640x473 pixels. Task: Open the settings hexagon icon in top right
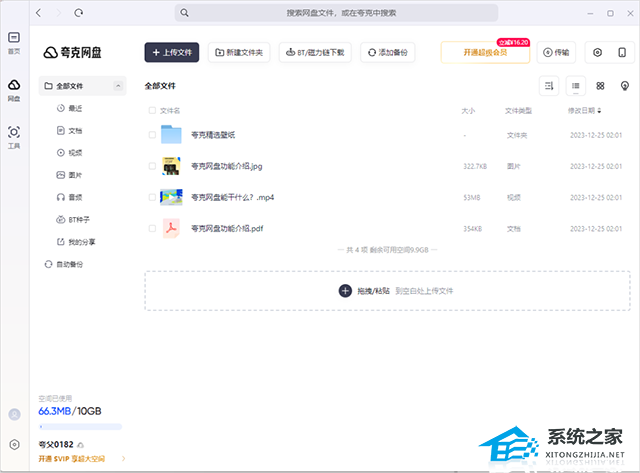tap(598, 52)
